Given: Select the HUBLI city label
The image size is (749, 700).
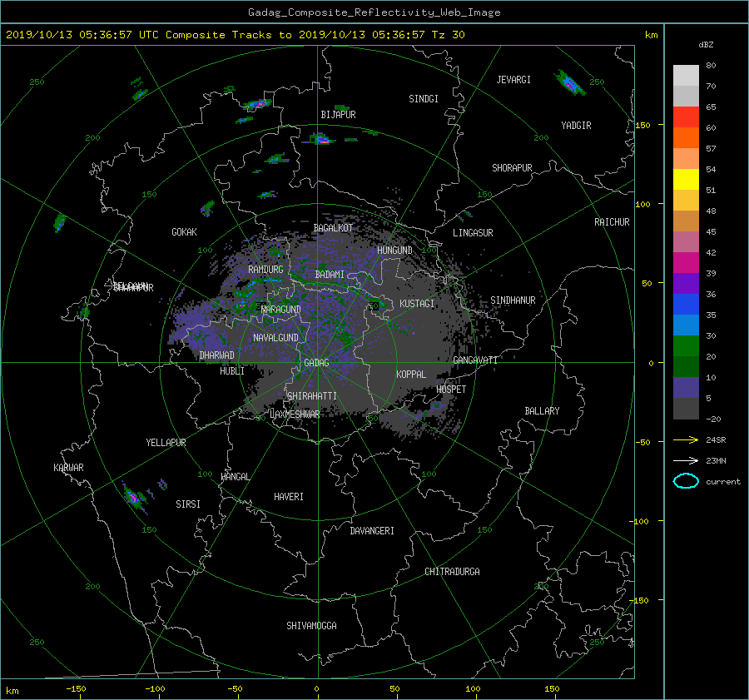Looking at the screenshot, I should [x=232, y=371].
